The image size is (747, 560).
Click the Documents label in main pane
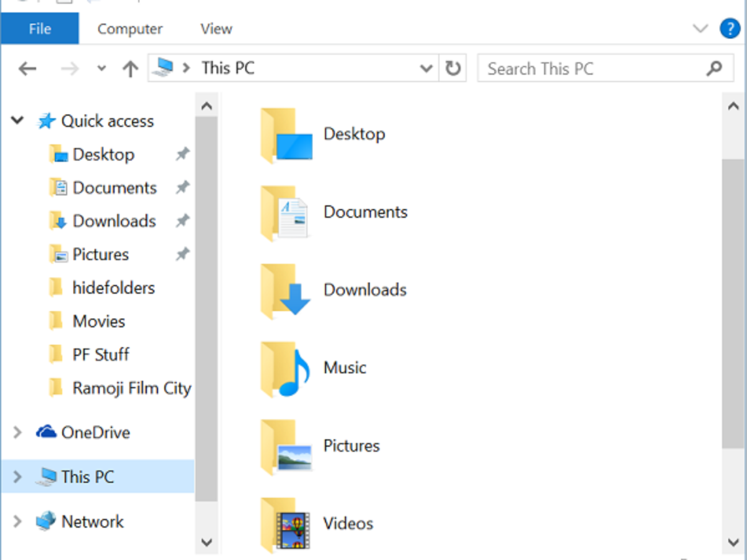tap(365, 212)
